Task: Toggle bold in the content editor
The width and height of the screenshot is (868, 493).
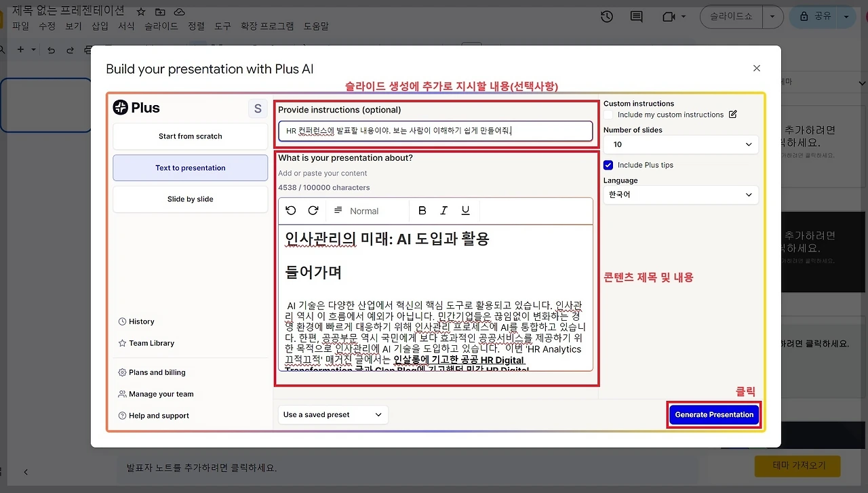Action: 422,211
